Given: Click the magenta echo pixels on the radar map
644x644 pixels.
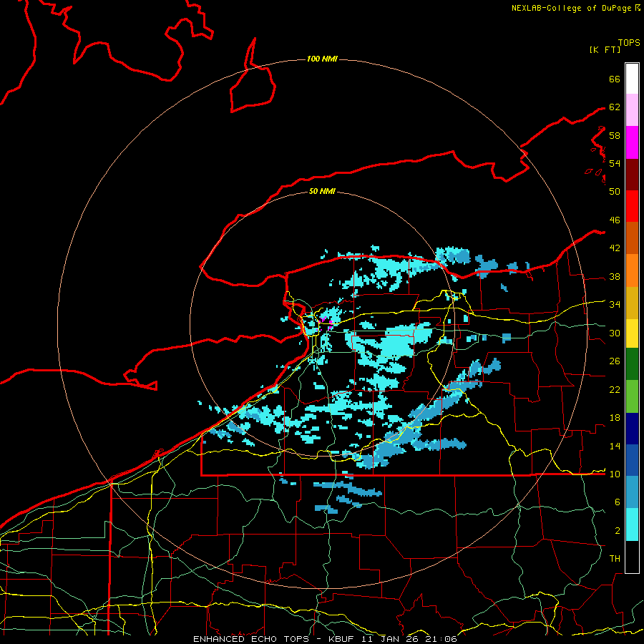Looking at the screenshot, I should 326,323.
